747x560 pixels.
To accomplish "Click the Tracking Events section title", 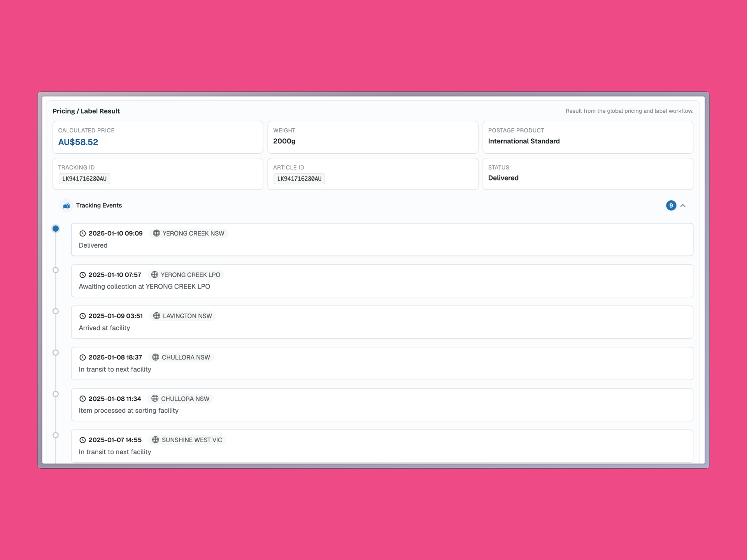I will coord(99,205).
